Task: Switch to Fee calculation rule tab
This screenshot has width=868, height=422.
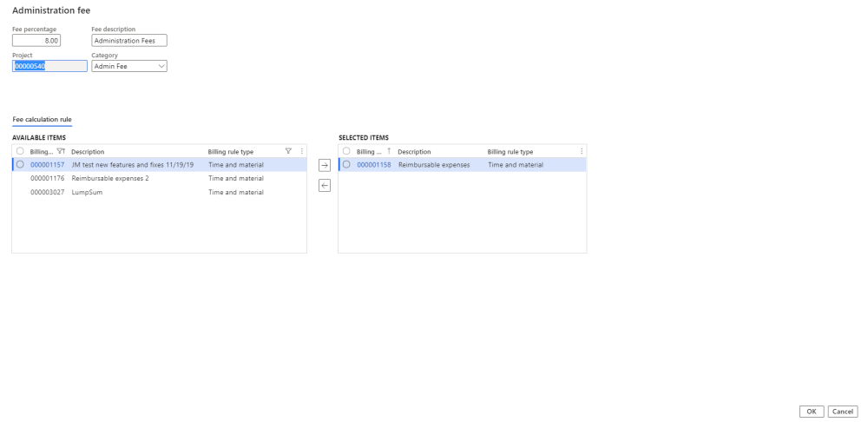Action: click(42, 119)
